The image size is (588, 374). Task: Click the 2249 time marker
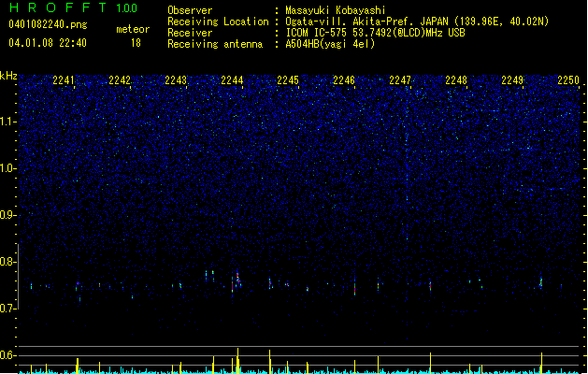512,79
